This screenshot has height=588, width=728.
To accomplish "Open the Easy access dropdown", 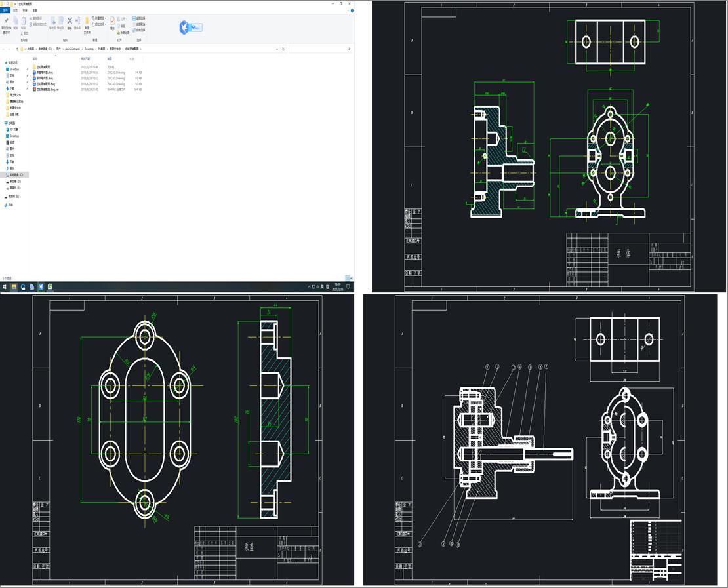I will pyautogui.click(x=99, y=24).
